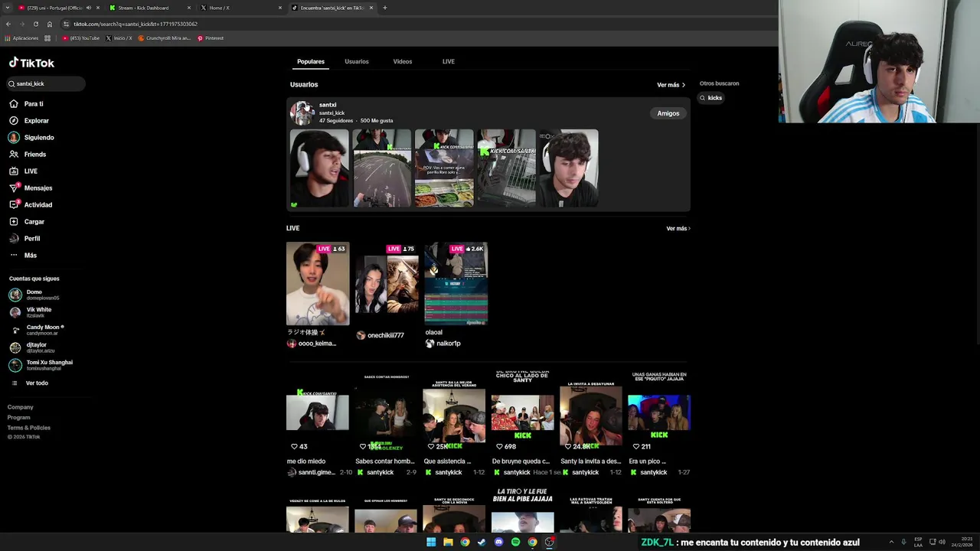This screenshot has width=980, height=551.
Task: Open ooo_keima live stream thumbnail
Action: (x=318, y=284)
